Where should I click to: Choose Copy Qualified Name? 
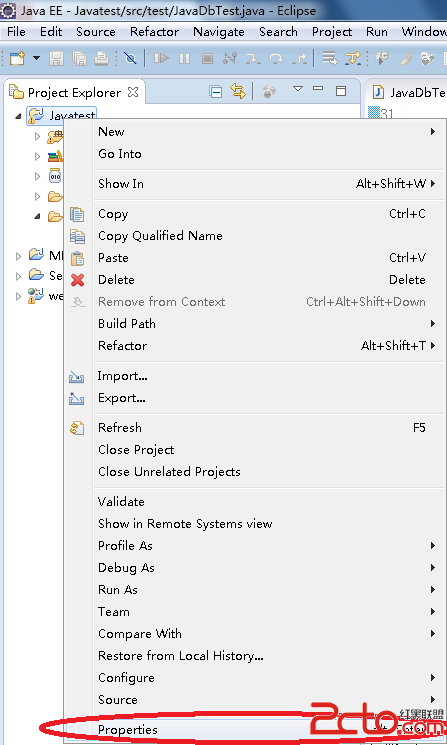254,236
